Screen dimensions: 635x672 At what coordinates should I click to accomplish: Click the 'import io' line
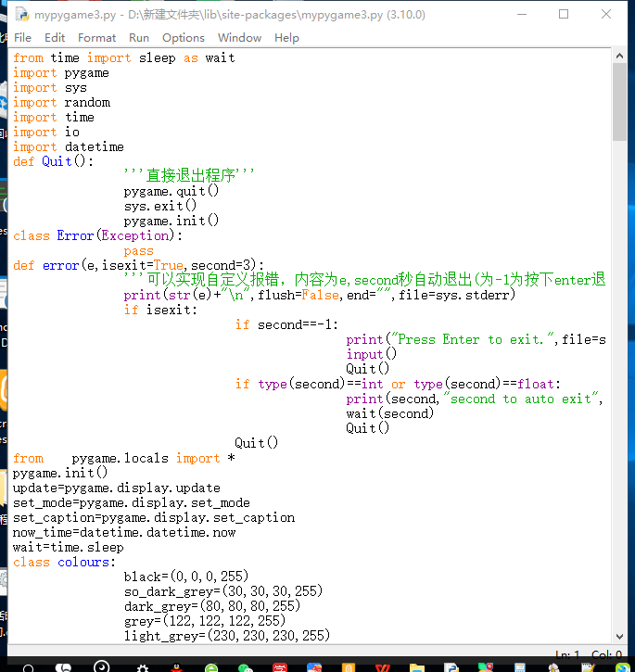point(46,132)
